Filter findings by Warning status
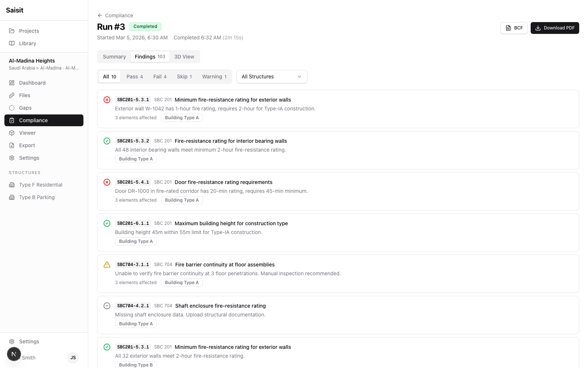Viewport: 588px width, 368px height. pos(214,77)
